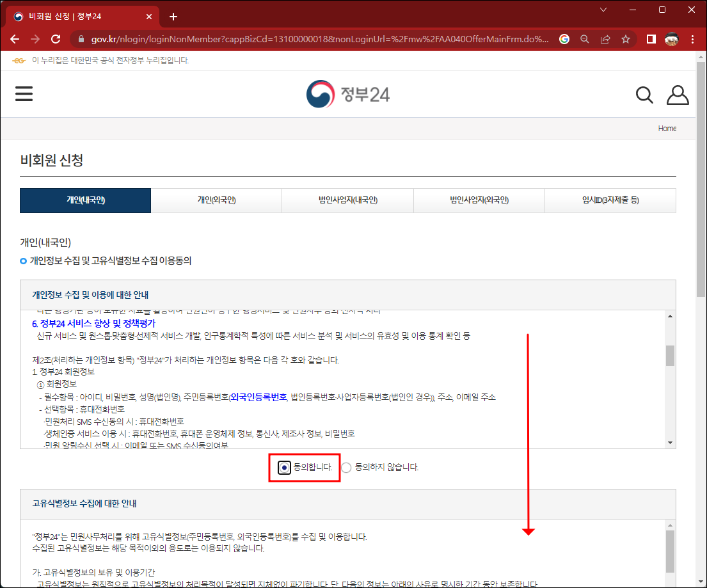The width and height of the screenshot is (707, 588).
Task: Reload the page
Action: 56,39
